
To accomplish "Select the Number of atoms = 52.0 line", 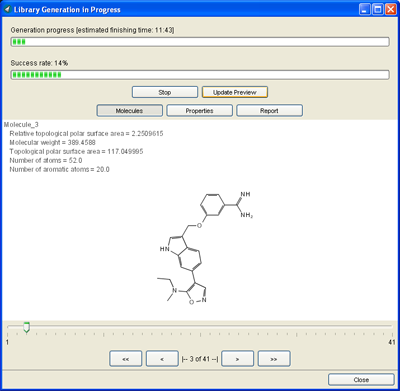I will click(46, 161).
